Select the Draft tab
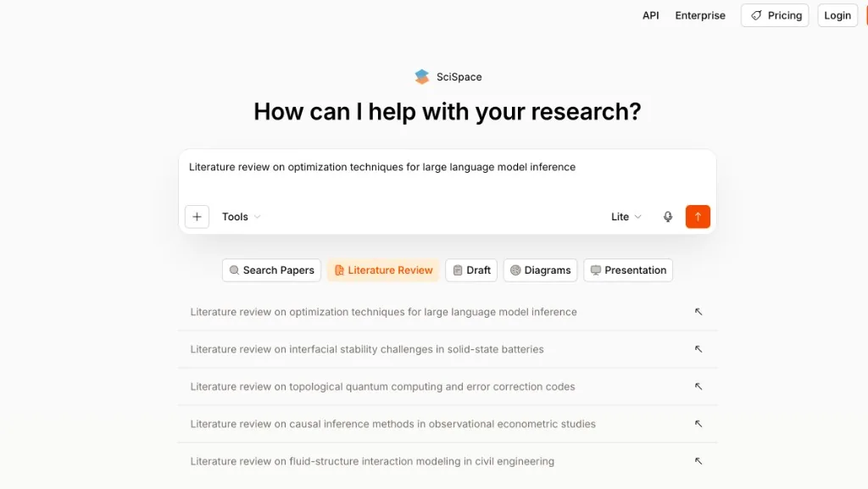The image size is (868, 489). coord(471,270)
